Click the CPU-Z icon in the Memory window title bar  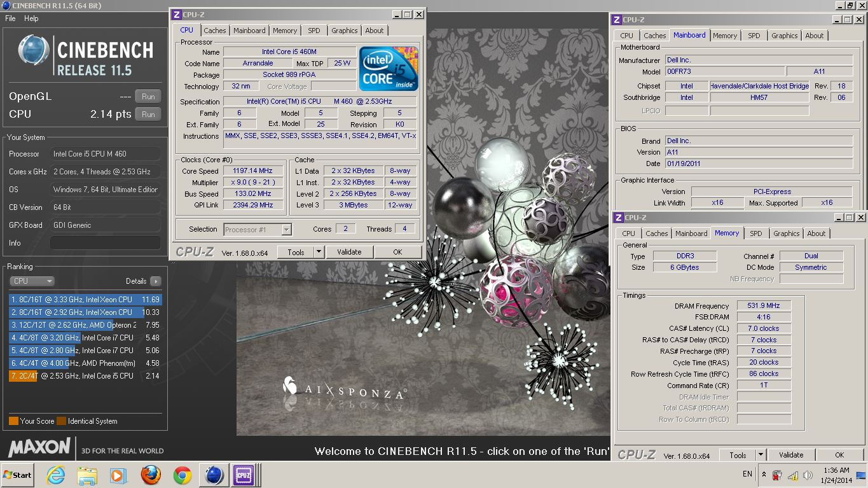[x=619, y=218]
